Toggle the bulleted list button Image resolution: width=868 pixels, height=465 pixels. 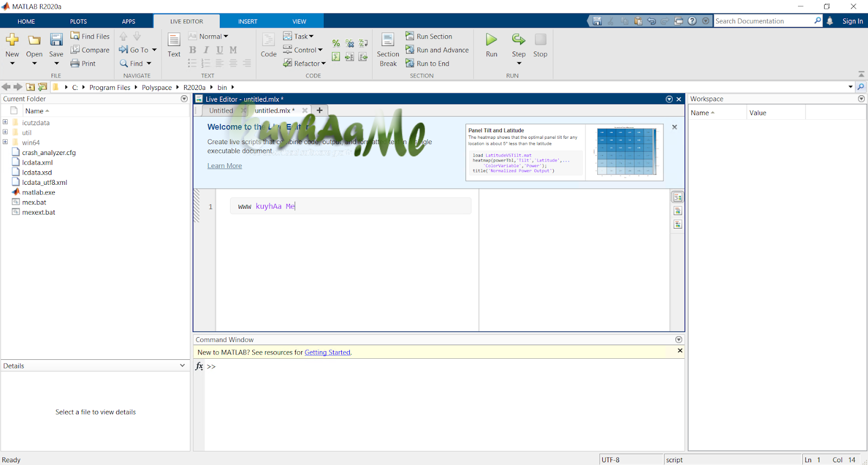(x=192, y=63)
